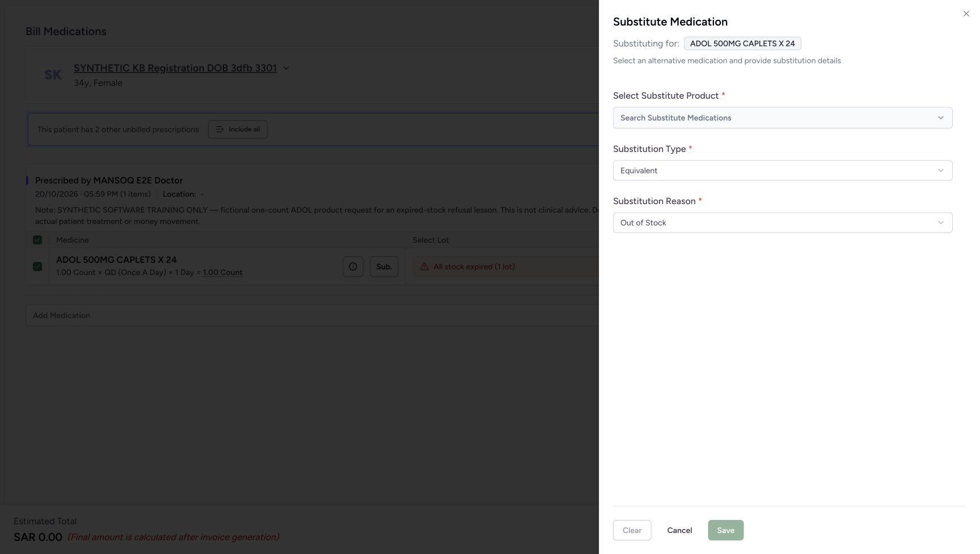Screen dimensions: 980x554
Task: Open the Search Substitute Medications dropdown
Action: pos(783,118)
